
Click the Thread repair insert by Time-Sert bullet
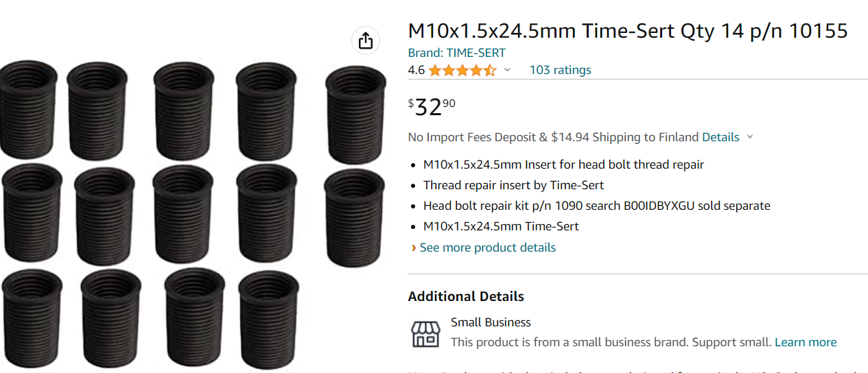pos(513,185)
